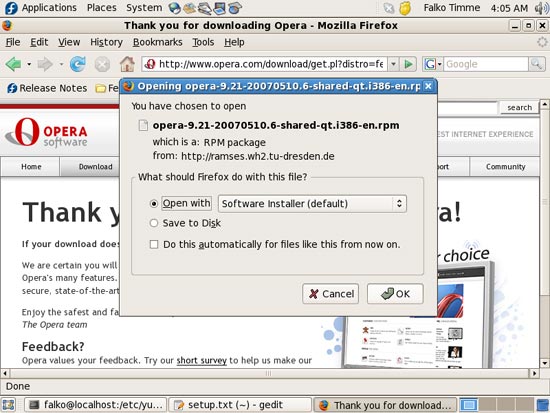Click the Opera Software logo
The image size is (550, 413).
tap(46, 132)
